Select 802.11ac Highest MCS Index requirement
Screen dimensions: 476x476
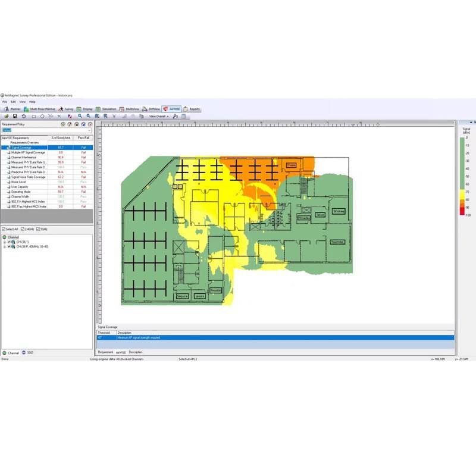coord(47,206)
